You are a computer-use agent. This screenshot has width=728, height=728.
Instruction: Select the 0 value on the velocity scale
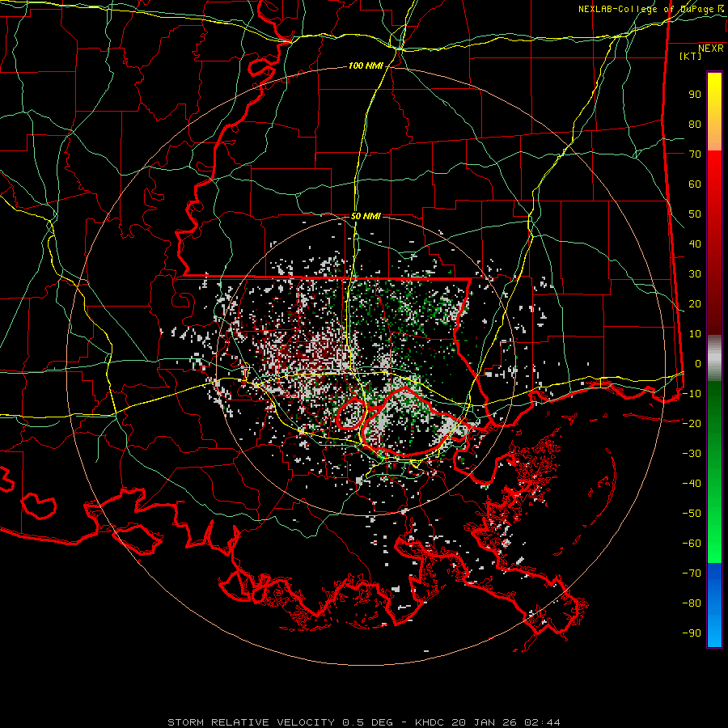698,363
